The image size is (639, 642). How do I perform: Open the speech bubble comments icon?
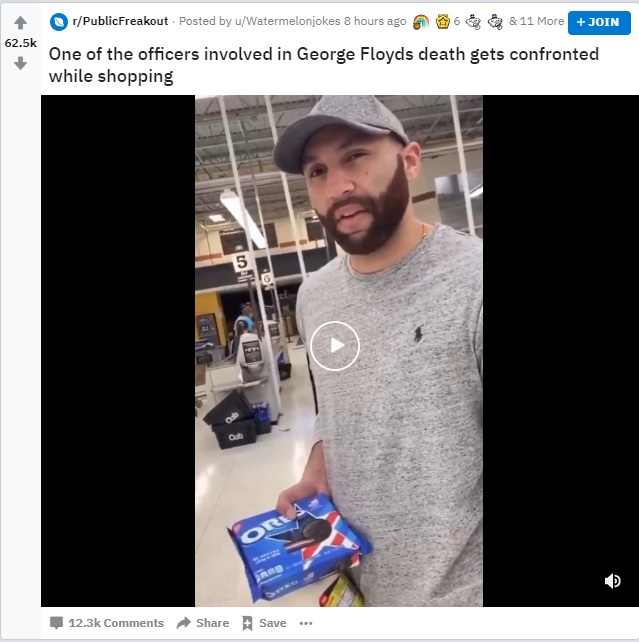(x=56, y=623)
